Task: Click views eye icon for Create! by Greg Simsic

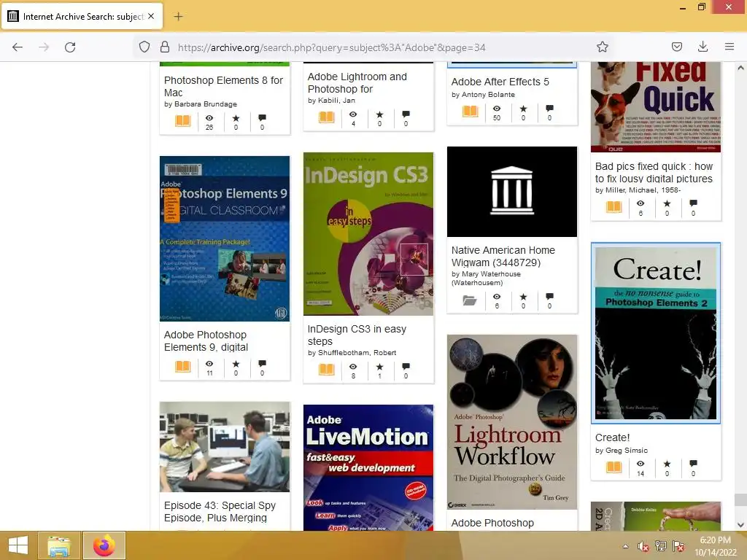Action: (640, 463)
